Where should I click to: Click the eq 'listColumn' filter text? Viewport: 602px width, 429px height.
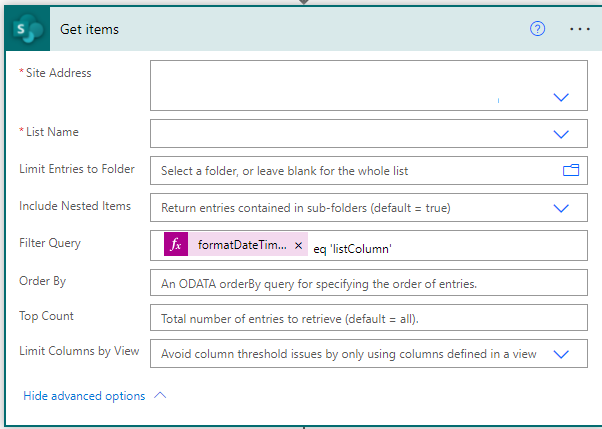[352, 249]
